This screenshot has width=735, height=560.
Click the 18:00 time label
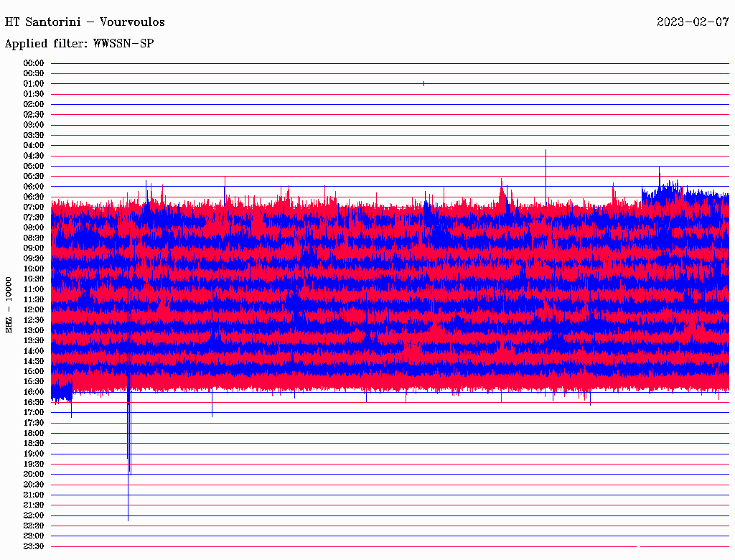(34, 434)
